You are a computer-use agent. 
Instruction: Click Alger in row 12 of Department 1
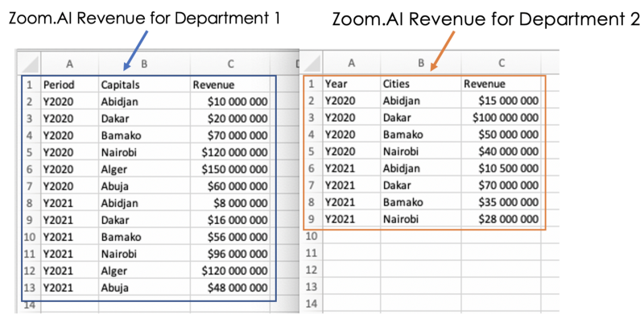tap(144, 271)
